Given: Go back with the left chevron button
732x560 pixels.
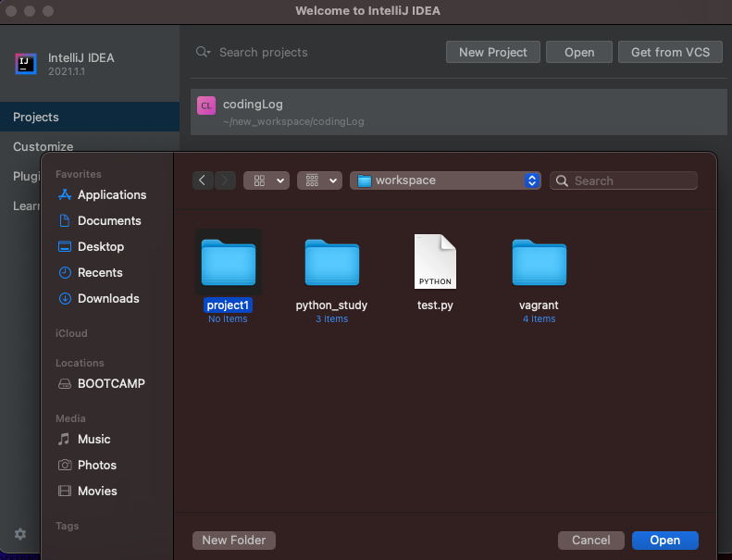Looking at the screenshot, I should point(203,180).
